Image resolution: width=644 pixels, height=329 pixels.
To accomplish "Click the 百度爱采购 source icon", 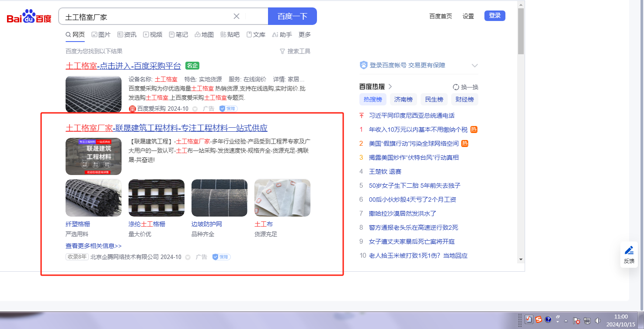I will tap(132, 108).
